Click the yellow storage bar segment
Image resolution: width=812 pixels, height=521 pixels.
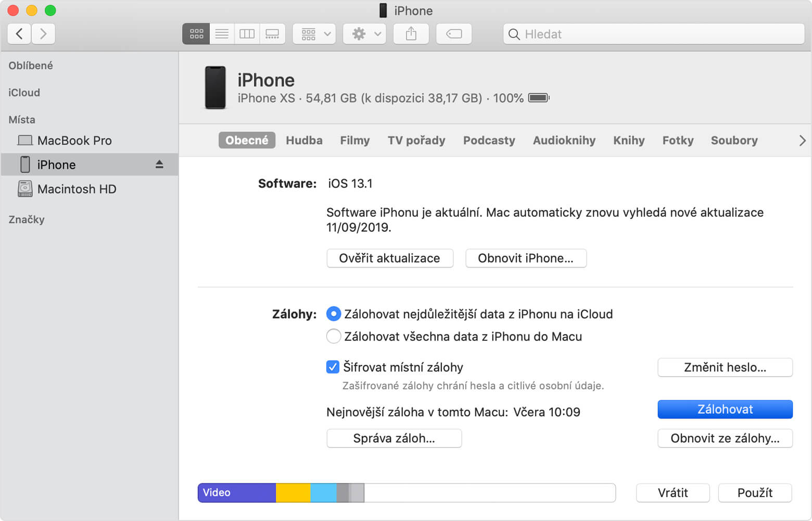(293, 493)
